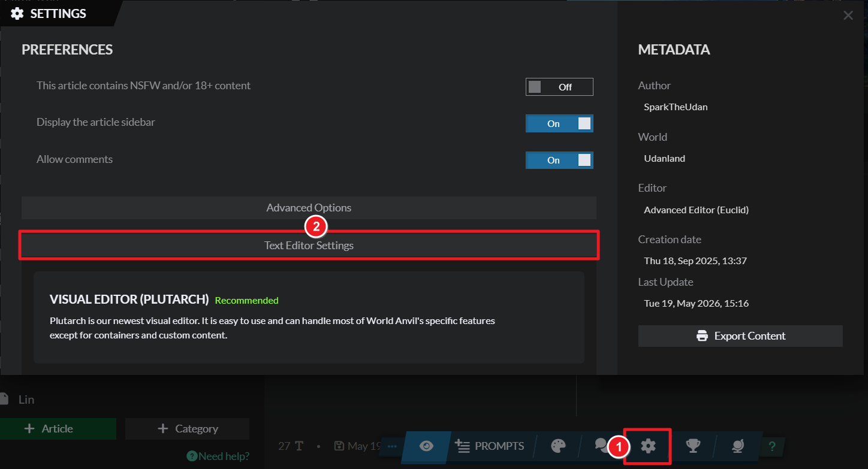Click the gear settings icon in bottom toolbar
This screenshot has width=868, height=469.
coord(648,446)
